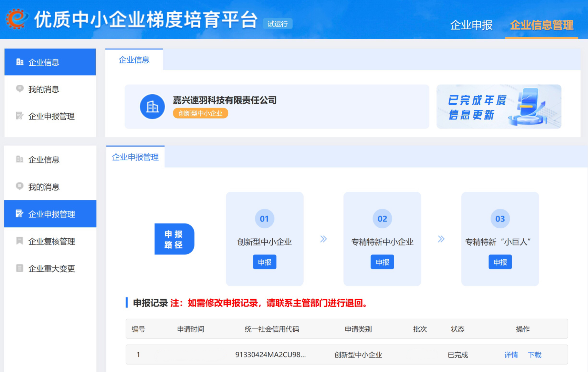This screenshot has width=588, height=372.
Task: Select highlighted 企业申报管理 in lower sidebar
Action: (50, 214)
